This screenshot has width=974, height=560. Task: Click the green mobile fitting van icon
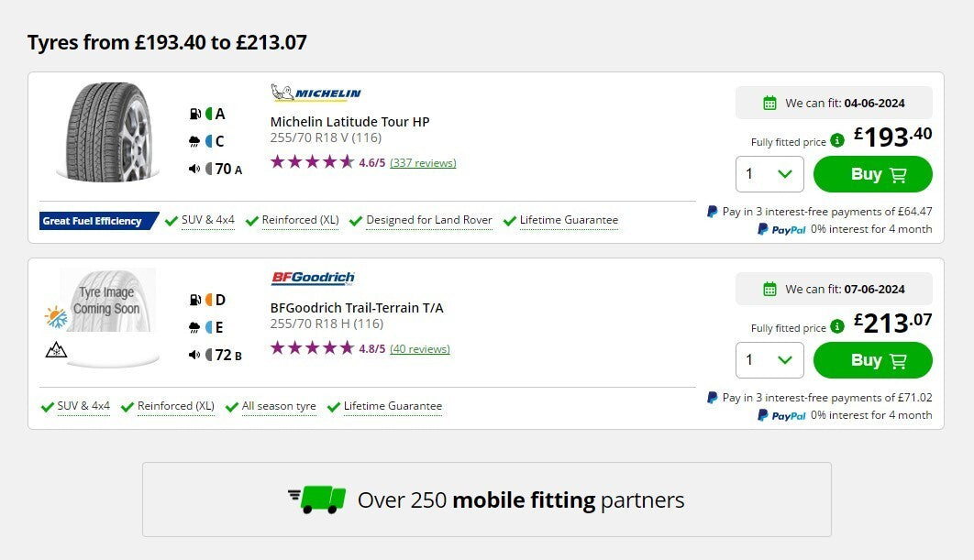tap(317, 500)
